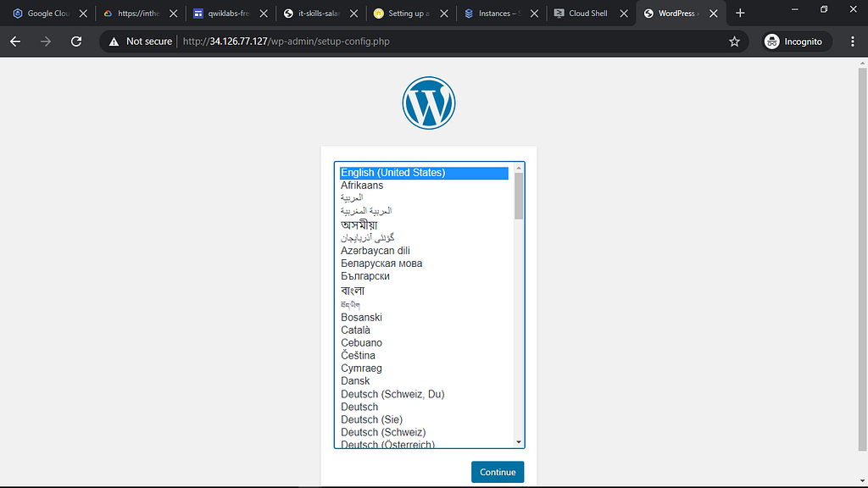Close the Setting up a tab
The width and height of the screenshot is (868, 488).
click(x=444, y=14)
